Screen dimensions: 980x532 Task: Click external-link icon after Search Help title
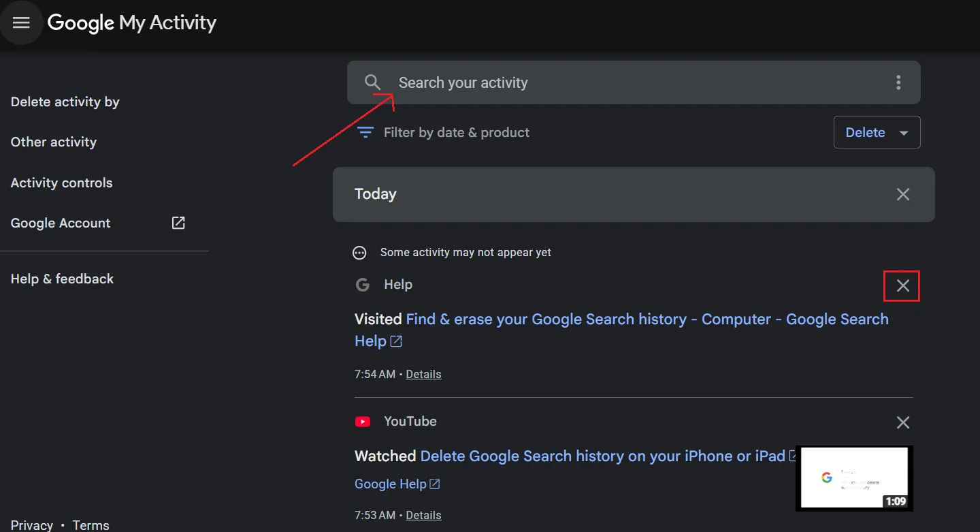[x=396, y=341]
